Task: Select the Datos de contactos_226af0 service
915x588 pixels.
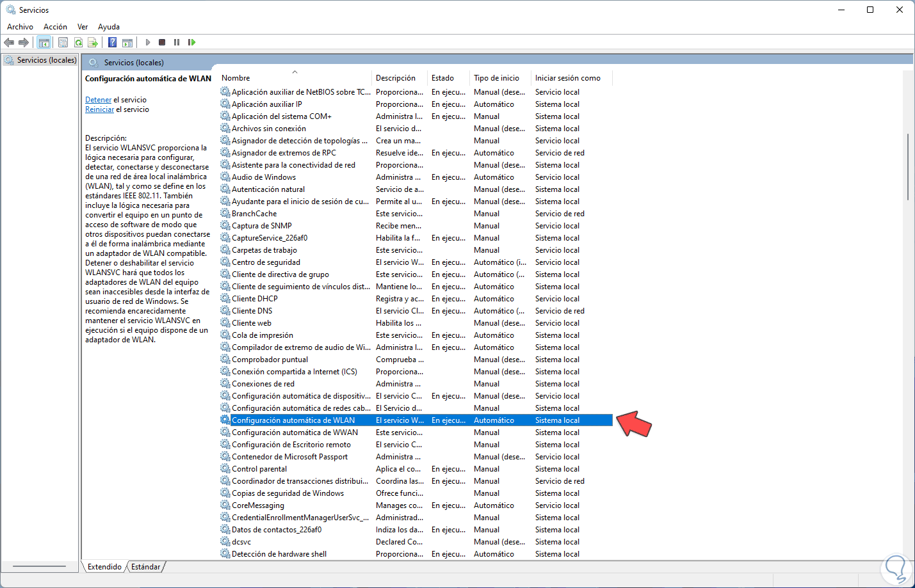Action: click(416, 530)
